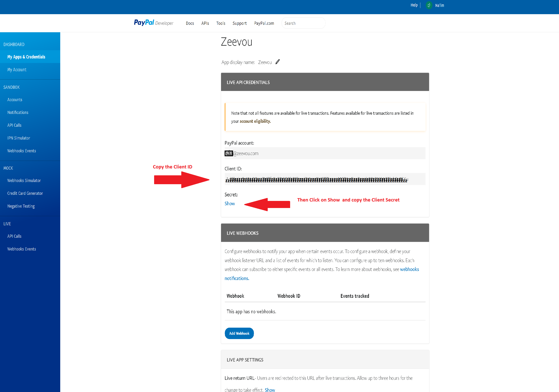
Task: Open the Support menu
Action: (239, 23)
